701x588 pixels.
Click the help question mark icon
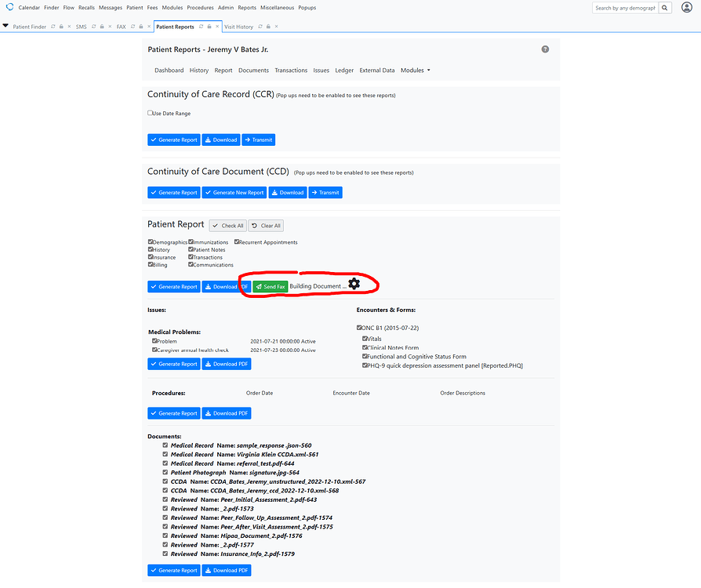(x=545, y=49)
